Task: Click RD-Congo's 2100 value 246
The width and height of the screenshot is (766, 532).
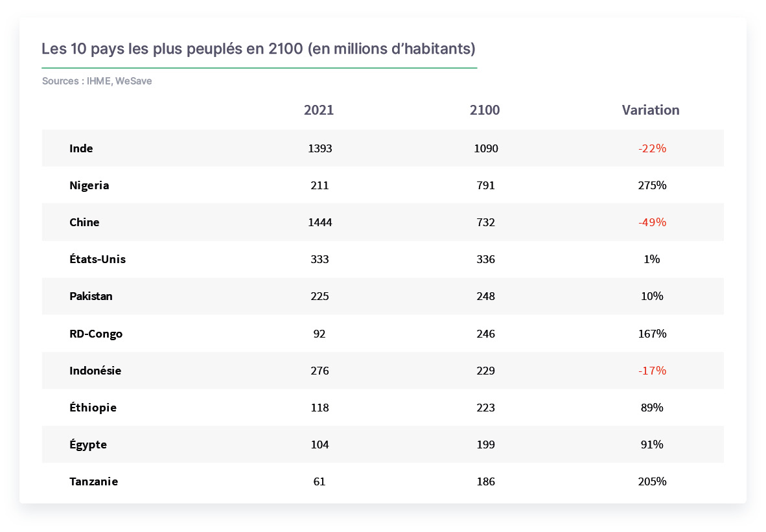Action: coord(485,334)
